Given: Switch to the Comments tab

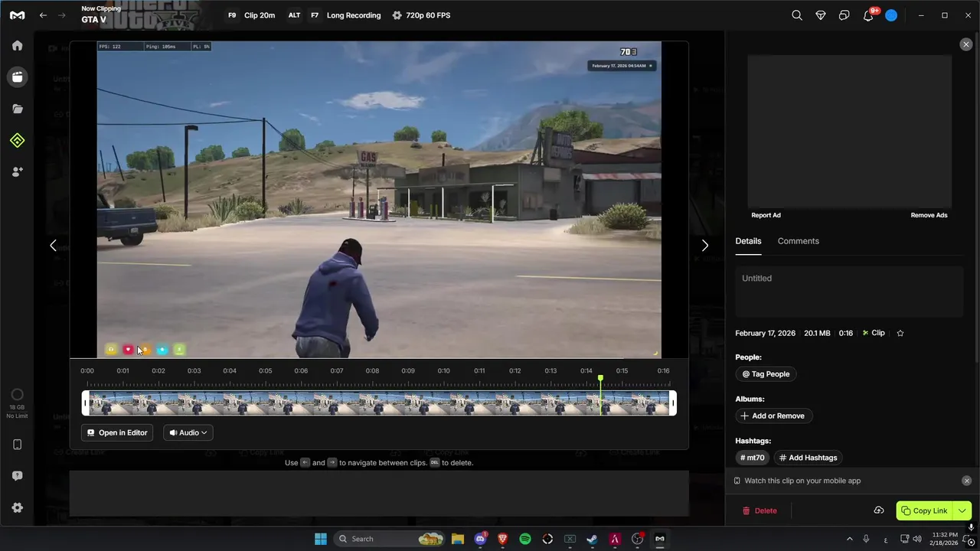Looking at the screenshot, I should [x=798, y=241].
